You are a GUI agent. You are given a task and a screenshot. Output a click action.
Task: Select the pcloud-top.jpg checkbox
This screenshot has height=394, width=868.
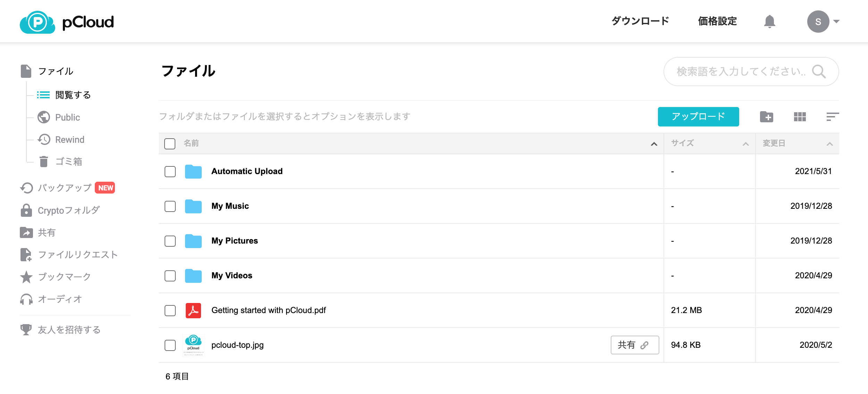(x=170, y=345)
